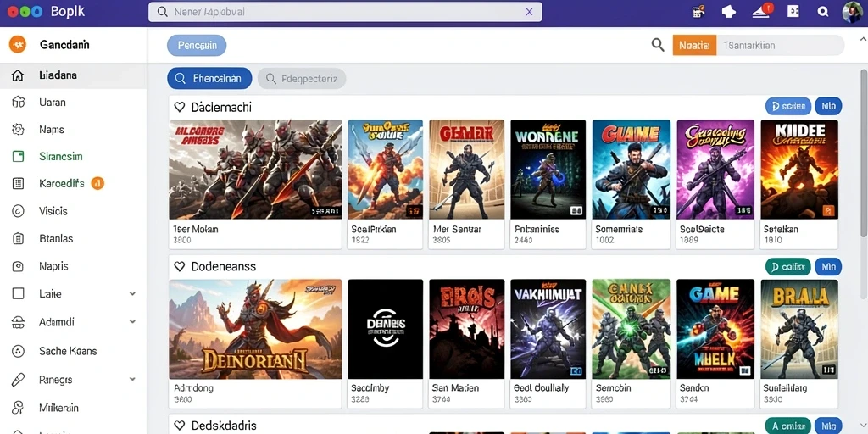This screenshot has height=434, width=868.
Task: Expand the Laite sidebar section
Action: point(132,294)
